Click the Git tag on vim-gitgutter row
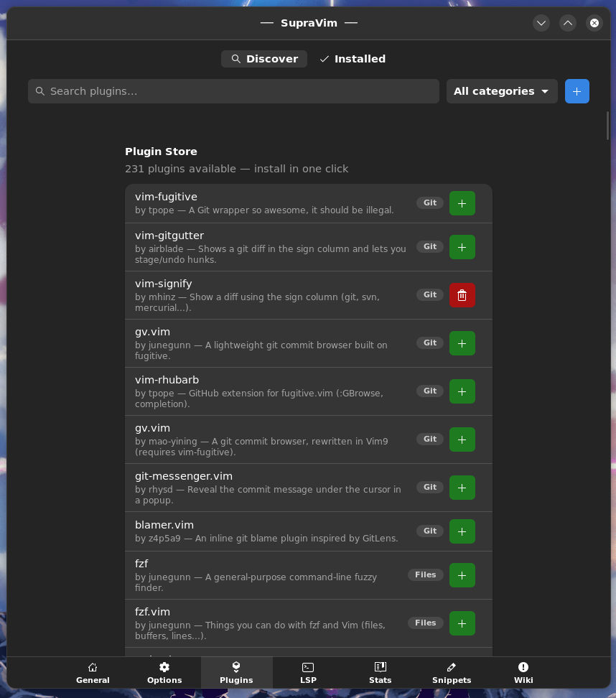This screenshot has height=698, width=616. click(x=429, y=246)
